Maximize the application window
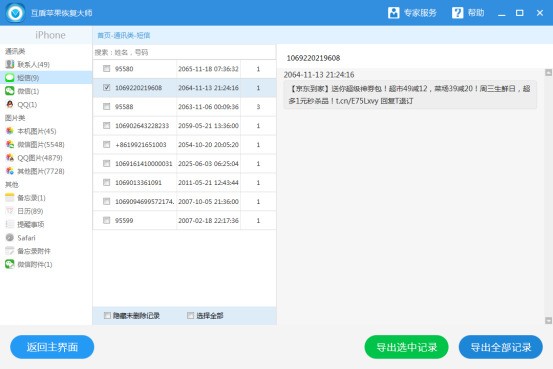The image size is (553, 369). [x=519, y=13]
